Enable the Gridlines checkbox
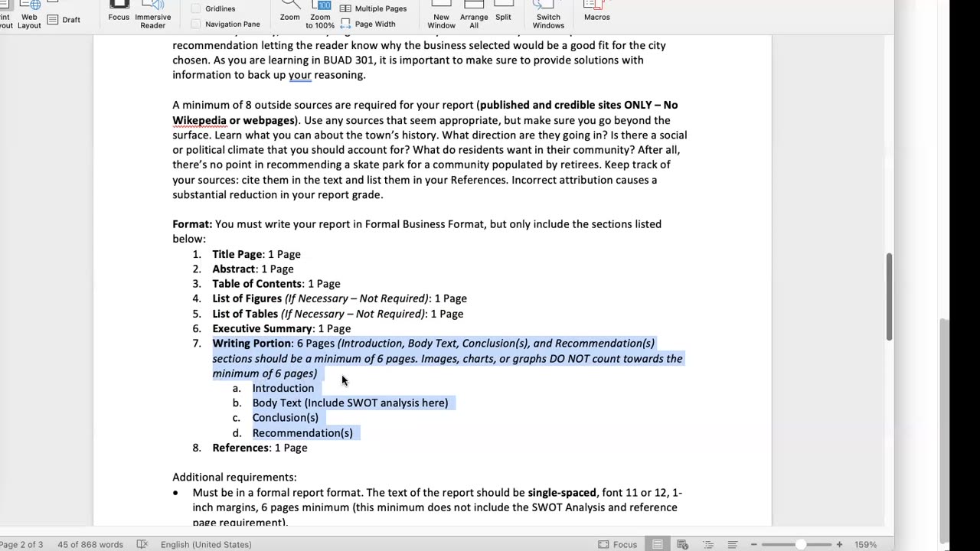 (196, 8)
